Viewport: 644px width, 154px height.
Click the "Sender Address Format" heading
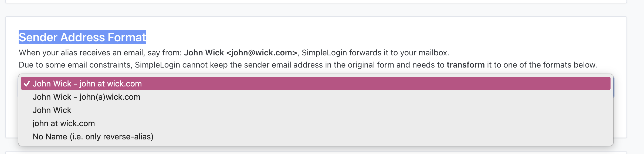(82, 37)
